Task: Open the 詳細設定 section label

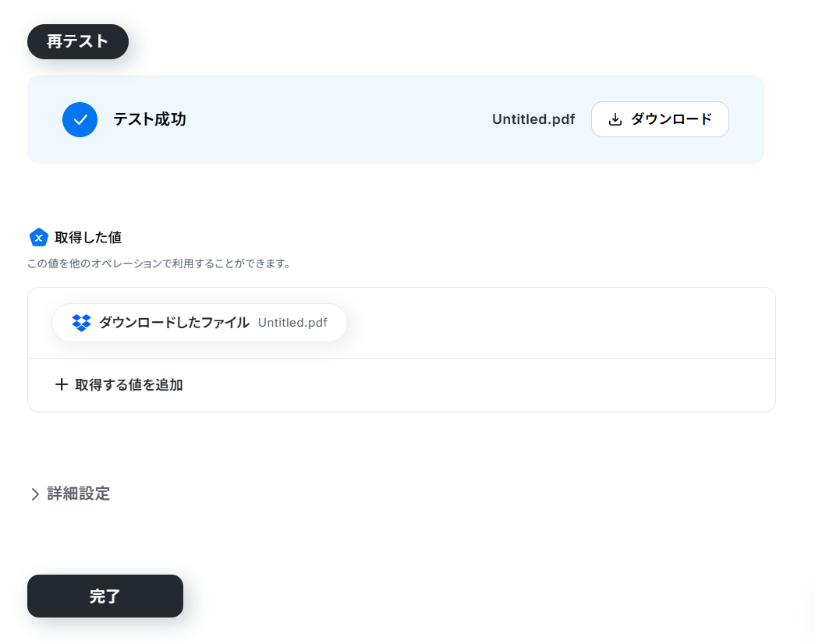Action: coord(79,494)
